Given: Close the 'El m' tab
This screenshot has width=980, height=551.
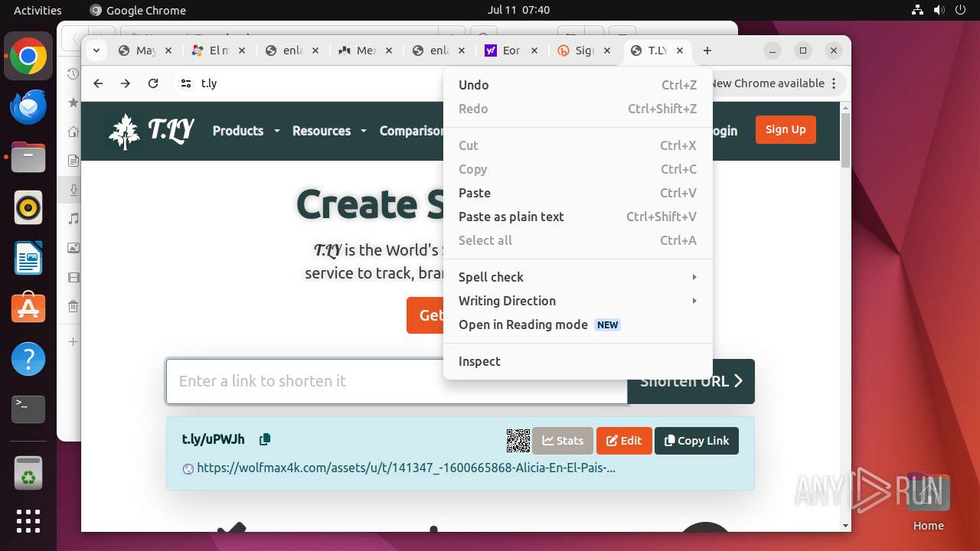Looking at the screenshot, I should pyautogui.click(x=242, y=51).
